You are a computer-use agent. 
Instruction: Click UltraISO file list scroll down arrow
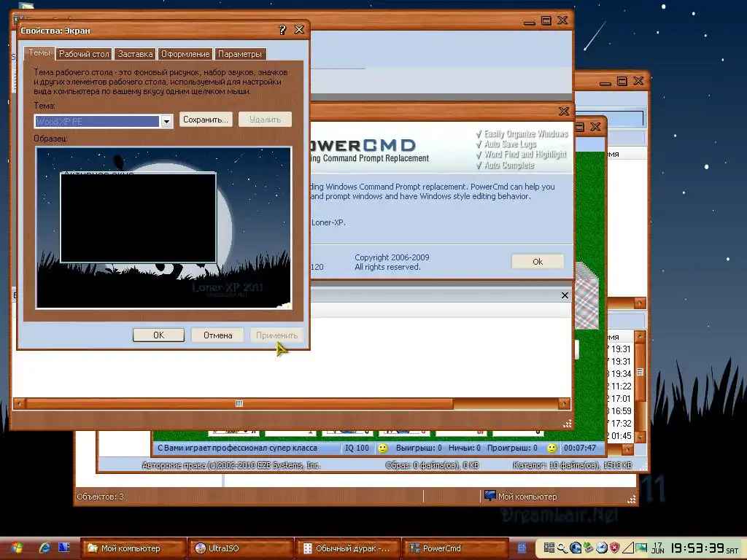[640, 437]
